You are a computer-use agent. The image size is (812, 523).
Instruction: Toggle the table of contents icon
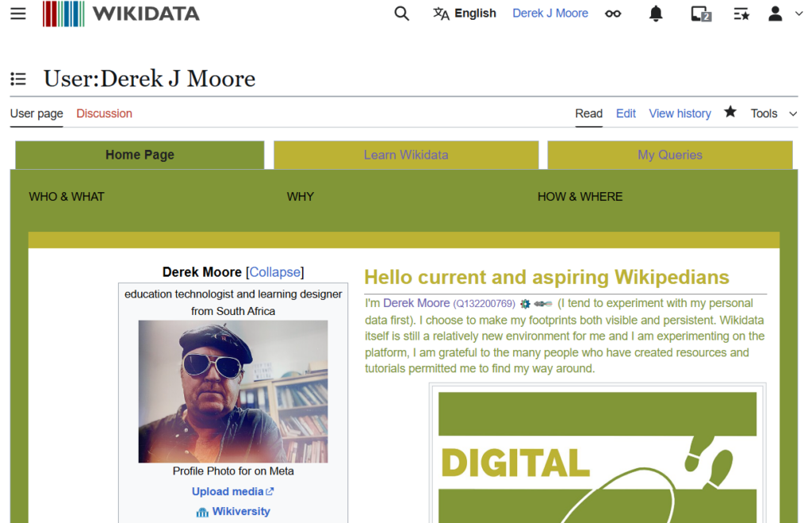(x=18, y=79)
